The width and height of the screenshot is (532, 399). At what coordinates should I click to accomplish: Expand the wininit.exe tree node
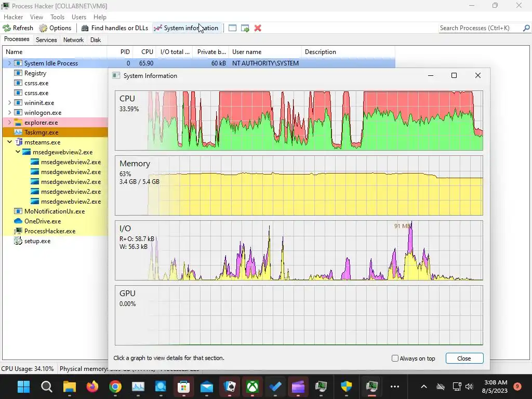[x=9, y=102]
